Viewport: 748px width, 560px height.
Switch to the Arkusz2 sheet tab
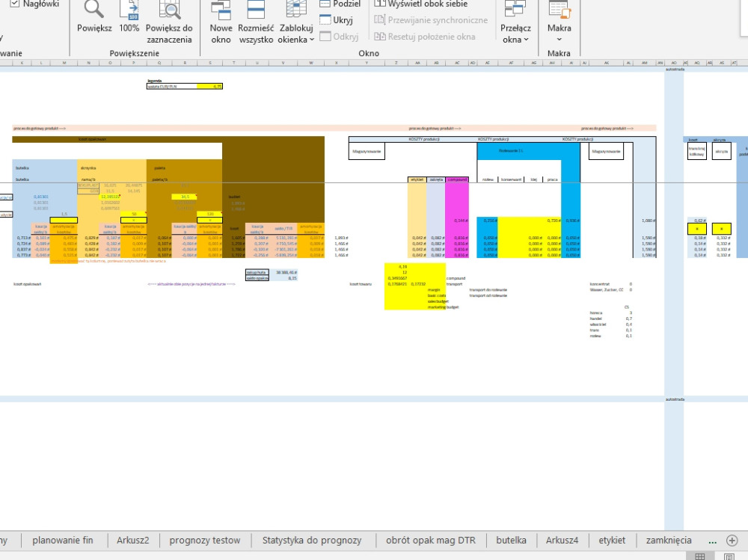132,540
